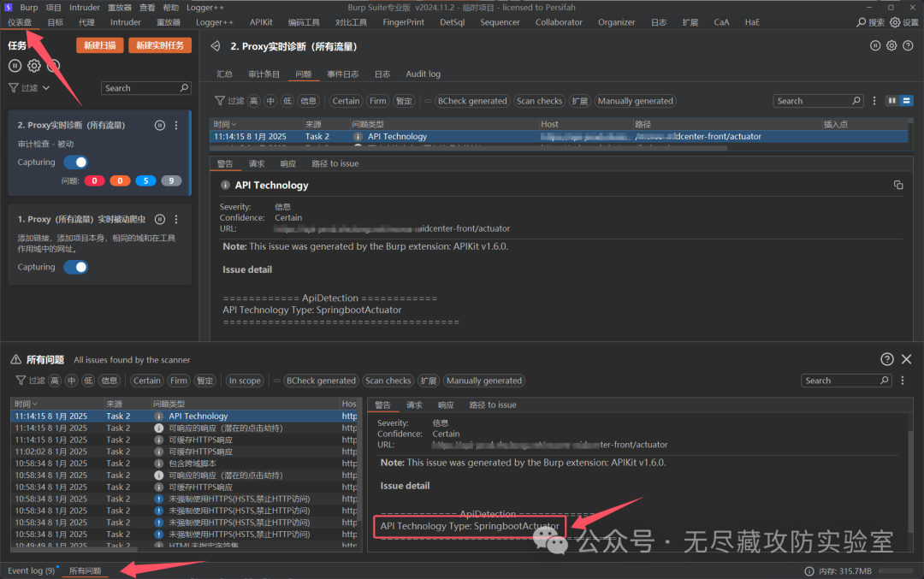
Task: Open the 查看 menu
Action: pos(147,8)
